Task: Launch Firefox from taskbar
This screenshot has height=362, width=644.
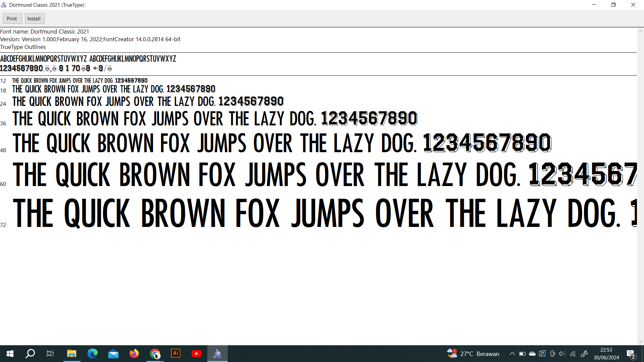Action: [134, 354]
